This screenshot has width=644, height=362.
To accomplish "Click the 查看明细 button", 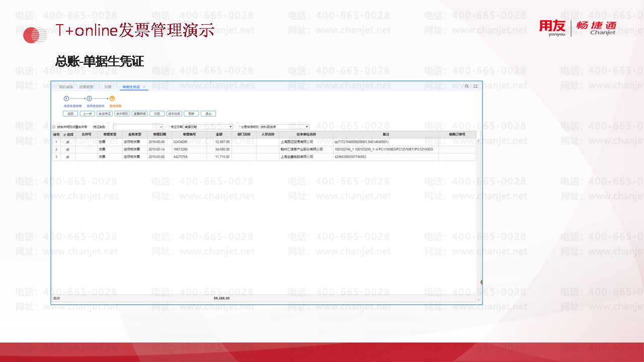I will [139, 114].
